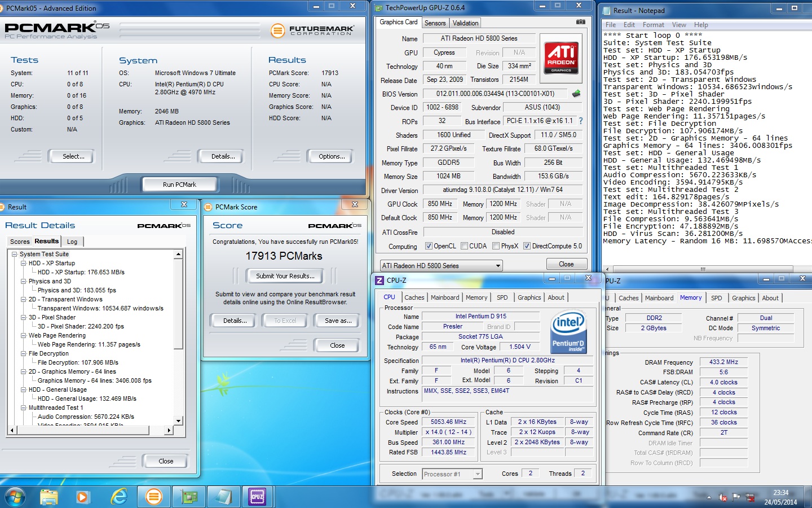Collapse the Web Page Rendering node

[x=24, y=335]
